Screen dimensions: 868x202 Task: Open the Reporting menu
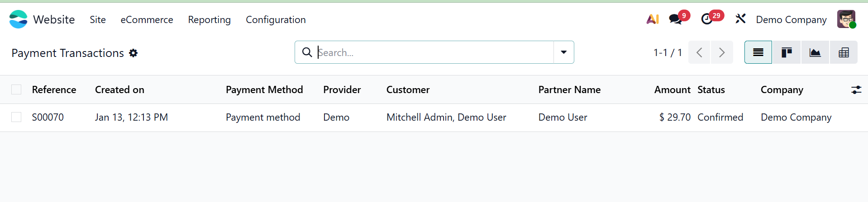click(x=209, y=19)
